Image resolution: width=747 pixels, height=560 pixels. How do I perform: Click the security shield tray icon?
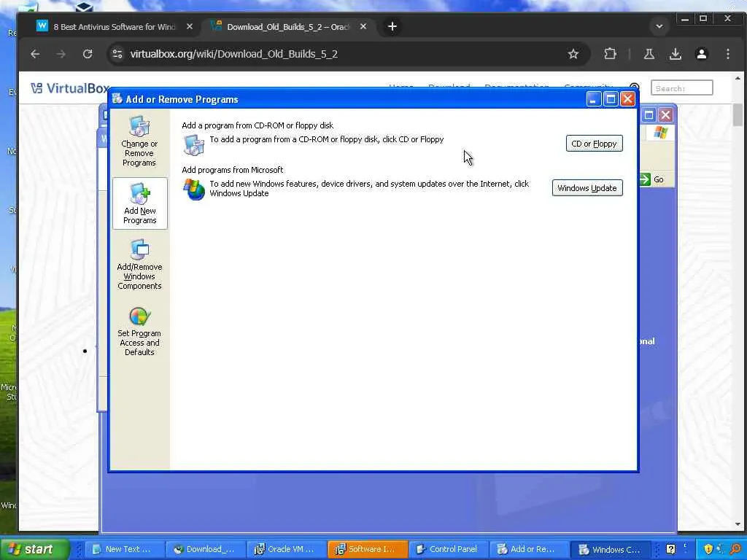coord(708,549)
